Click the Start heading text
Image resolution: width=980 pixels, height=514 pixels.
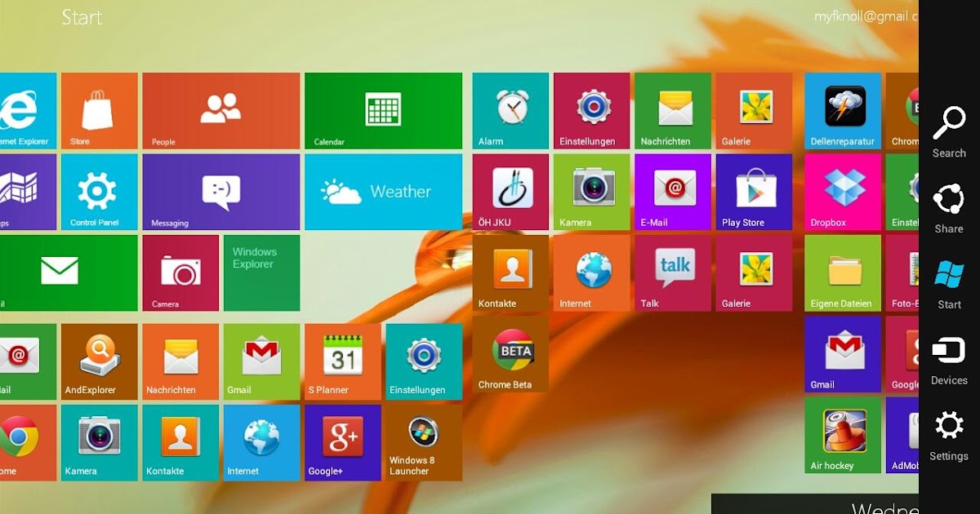pos(82,17)
